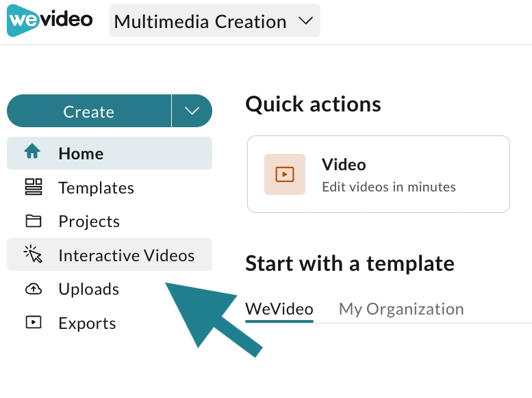Screen dimensions: 532x398
Task: Click the "Edit videos in minutes" text
Action: [x=389, y=187]
